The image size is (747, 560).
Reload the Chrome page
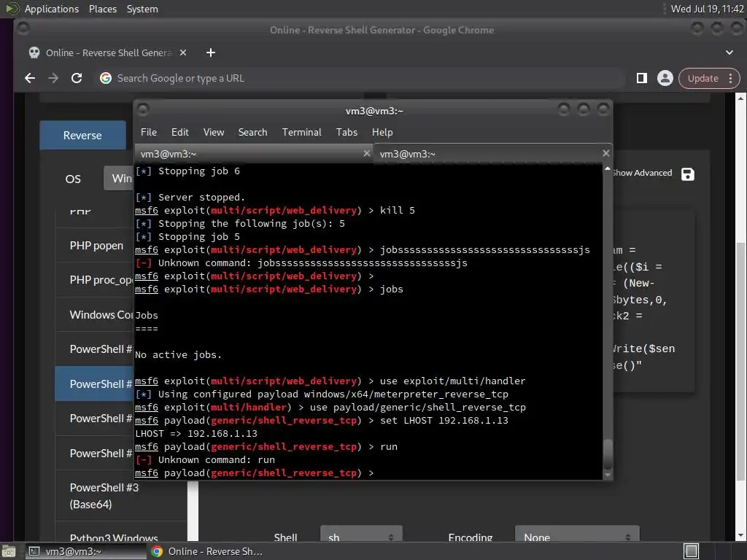77,78
